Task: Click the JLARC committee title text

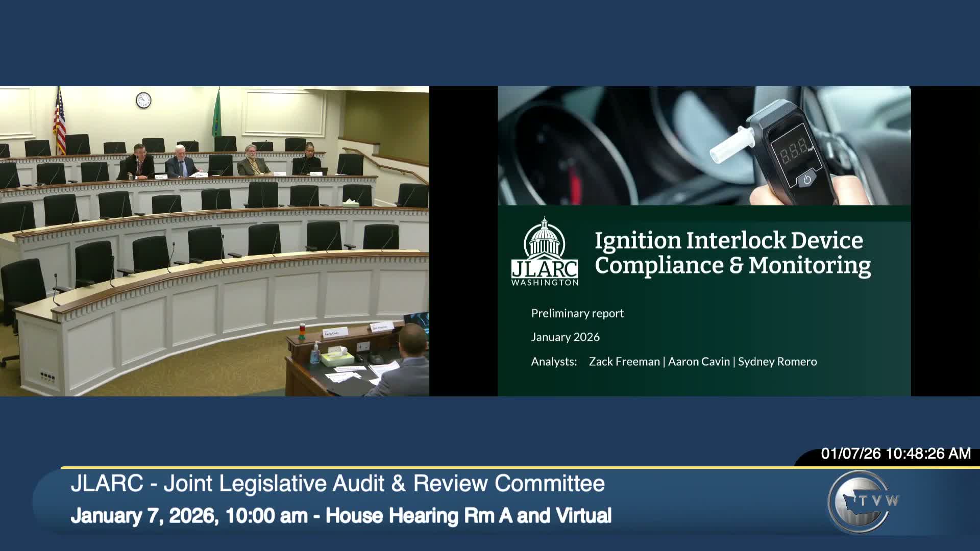Action: coord(337,483)
